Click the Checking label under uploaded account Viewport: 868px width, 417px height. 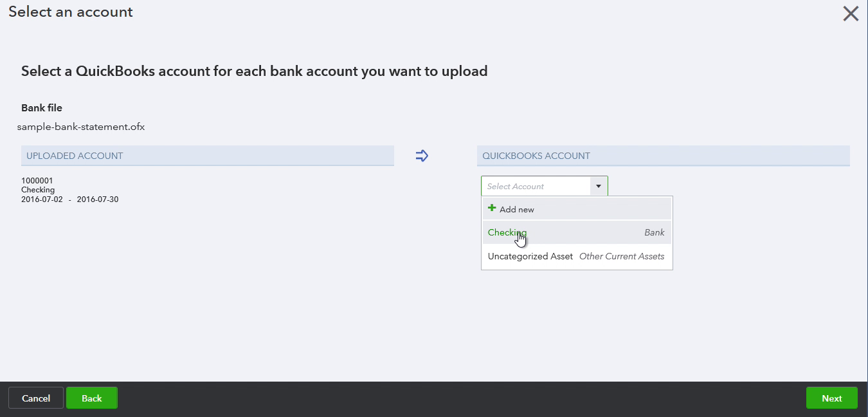point(38,190)
